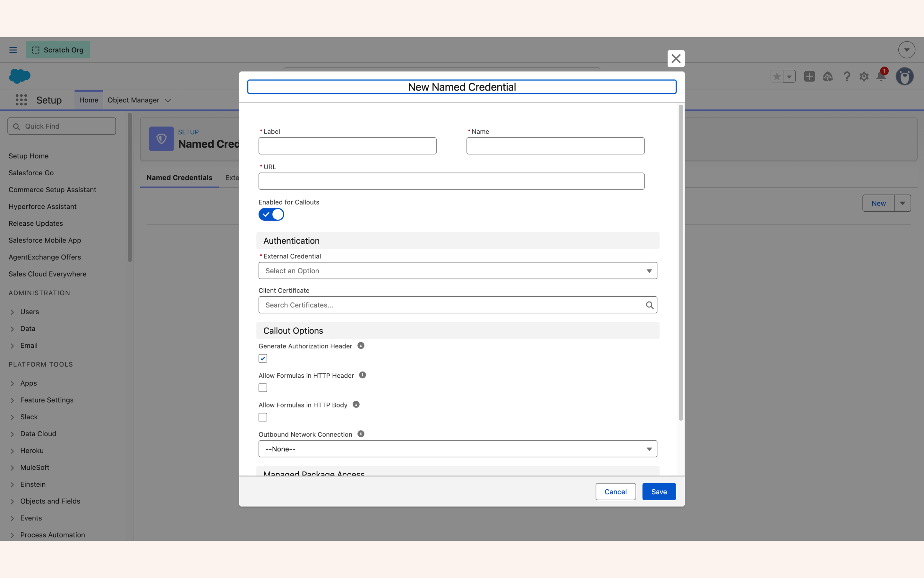Image resolution: width=924 pixels, height=578 pixels.
Task: Click the sidebar vertical scrollbar
Action: [x=130, y=187]
